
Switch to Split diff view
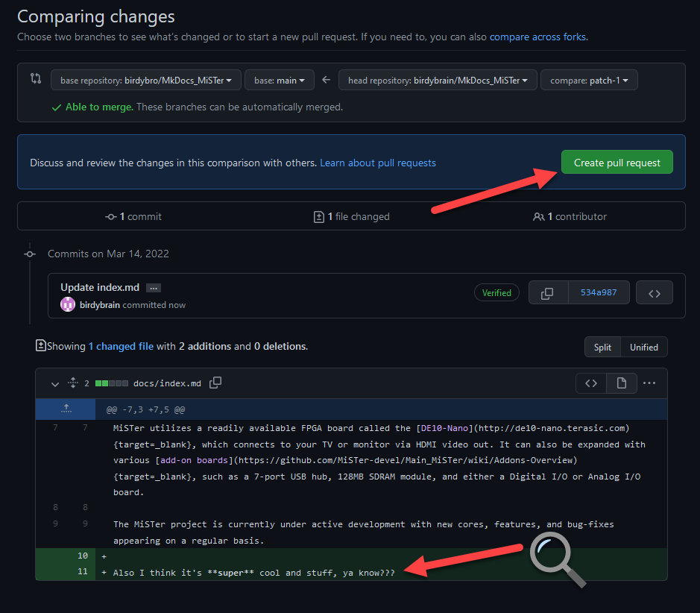tap(602, 347)
